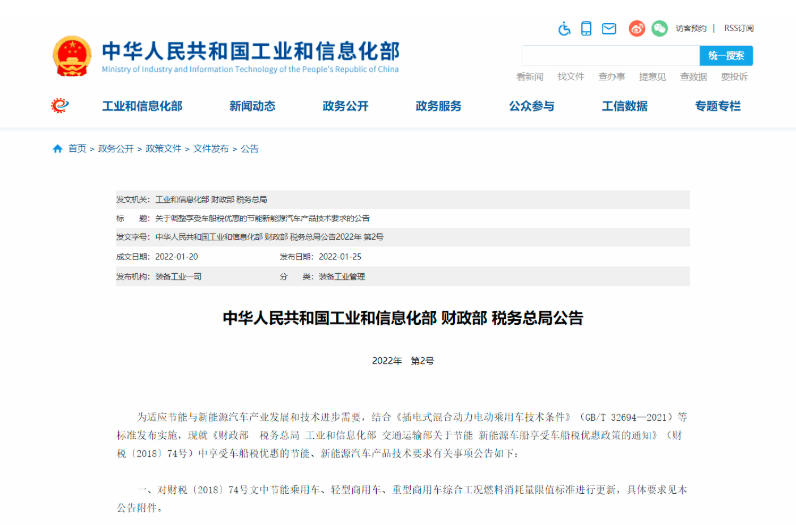Click the 发文字号 row text
796x525 pixels.
[270, 237]
